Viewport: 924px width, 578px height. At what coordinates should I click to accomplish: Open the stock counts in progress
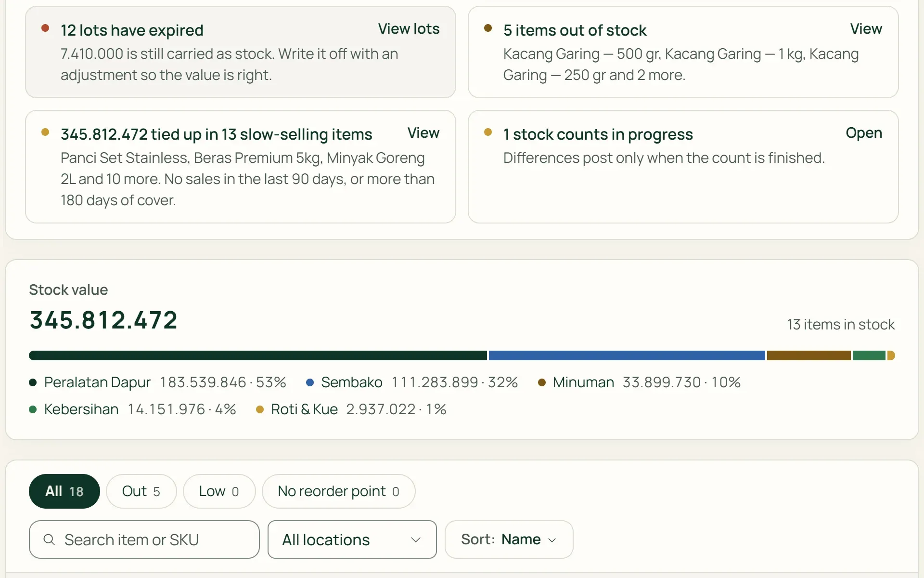click(864, 133)
